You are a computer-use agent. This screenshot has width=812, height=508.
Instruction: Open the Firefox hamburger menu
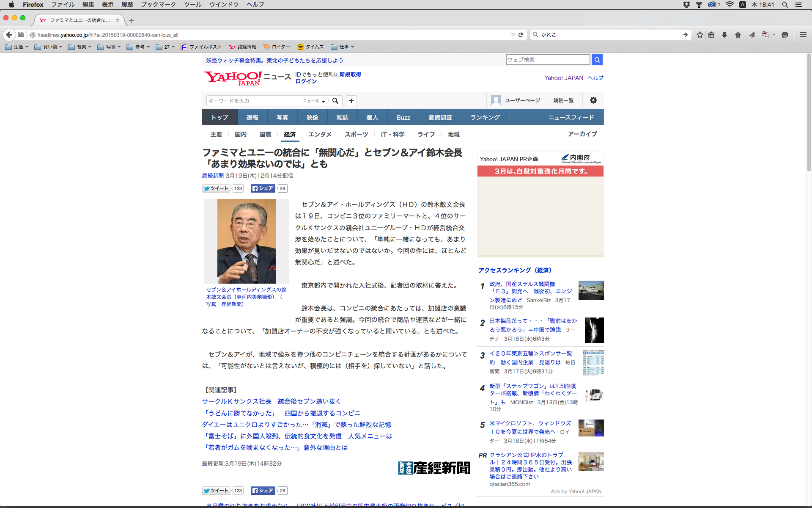click(x=803, y=35)
